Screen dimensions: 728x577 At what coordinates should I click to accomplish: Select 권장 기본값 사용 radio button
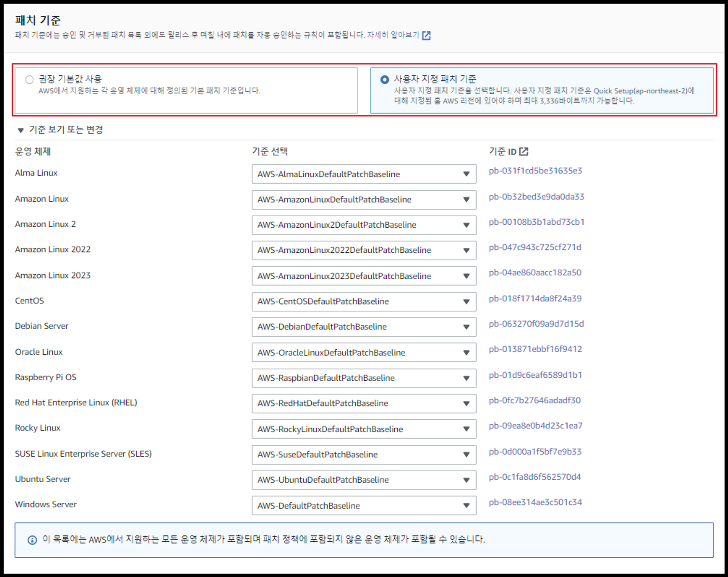coord(30,80)
